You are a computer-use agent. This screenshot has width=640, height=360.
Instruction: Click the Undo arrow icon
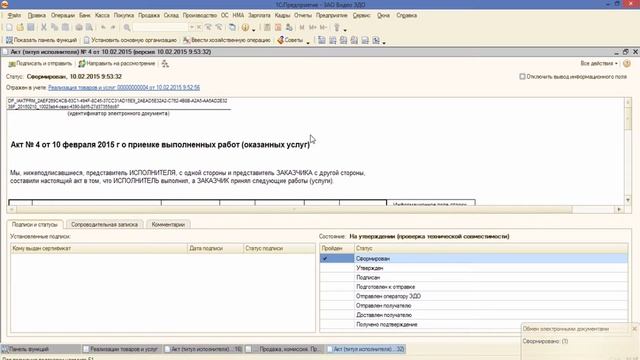(x=103, y=27)
